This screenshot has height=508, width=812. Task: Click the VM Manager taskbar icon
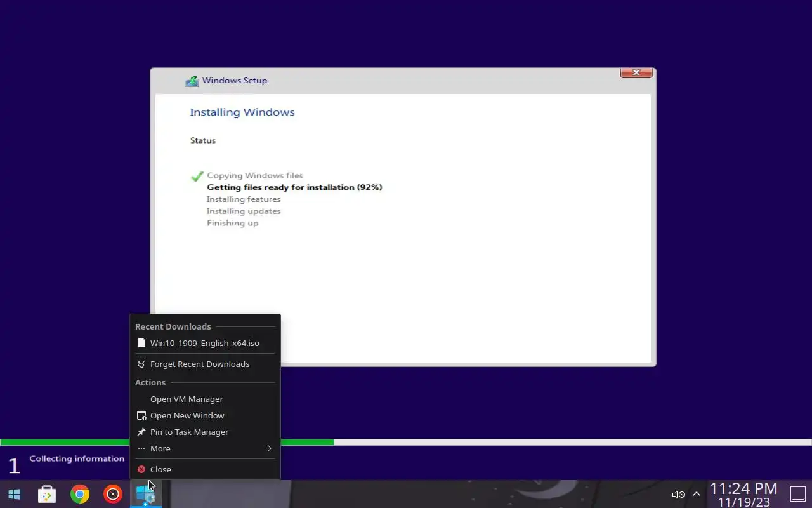(x=146, y=494)
